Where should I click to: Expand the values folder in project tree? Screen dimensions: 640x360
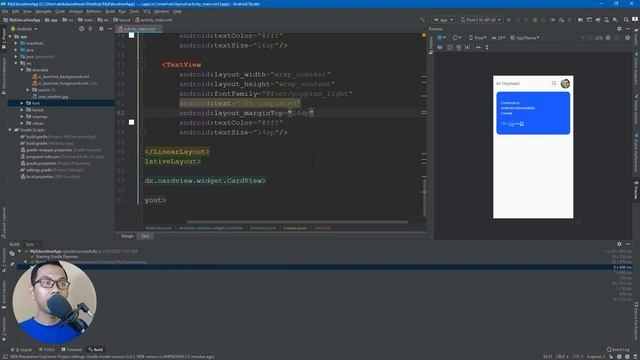[x=22, y=123]
